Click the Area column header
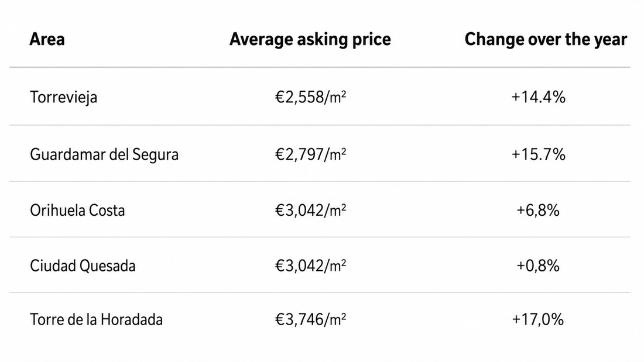 click(47, 39)
